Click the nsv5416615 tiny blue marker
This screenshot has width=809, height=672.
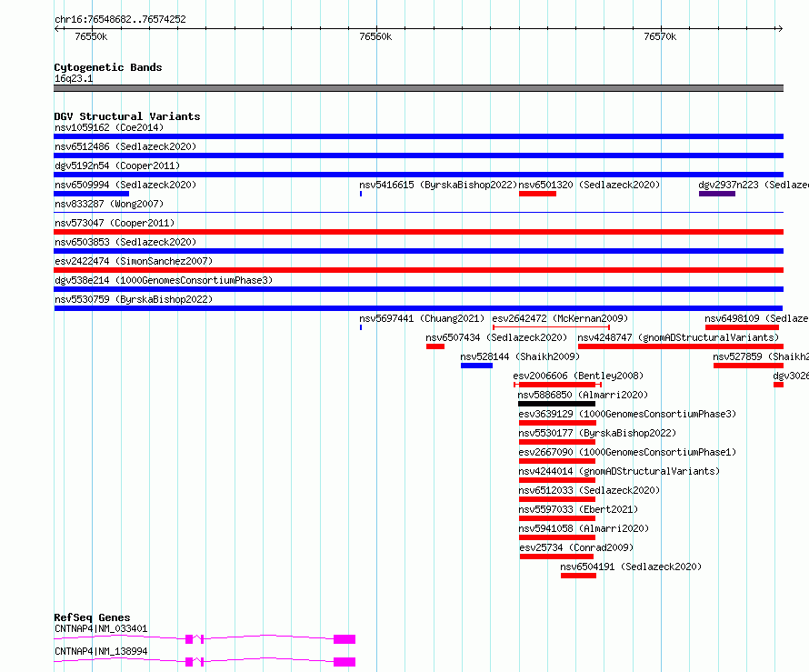(361, 194)
